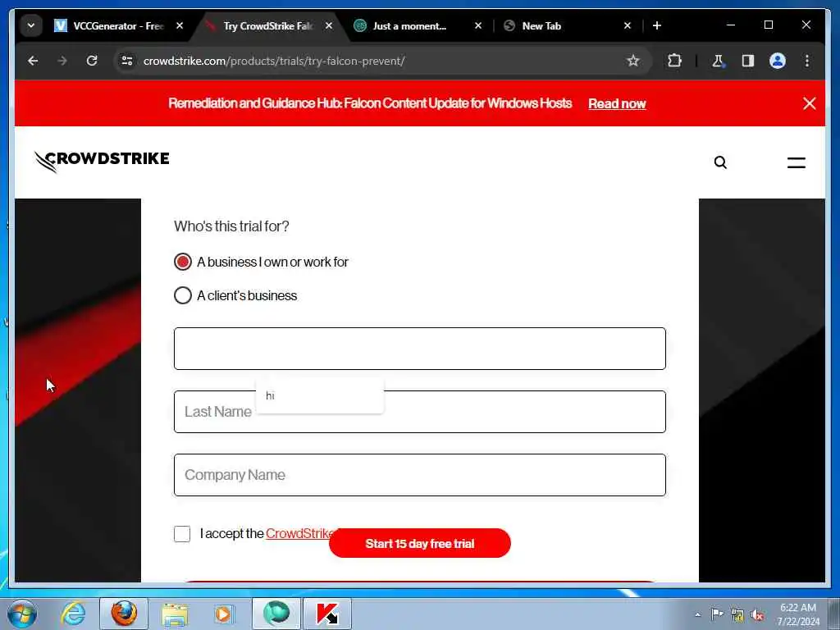Open the Chrome extensions puzzle icon
This screenshot has width=840, height=630.
(674, 61)
